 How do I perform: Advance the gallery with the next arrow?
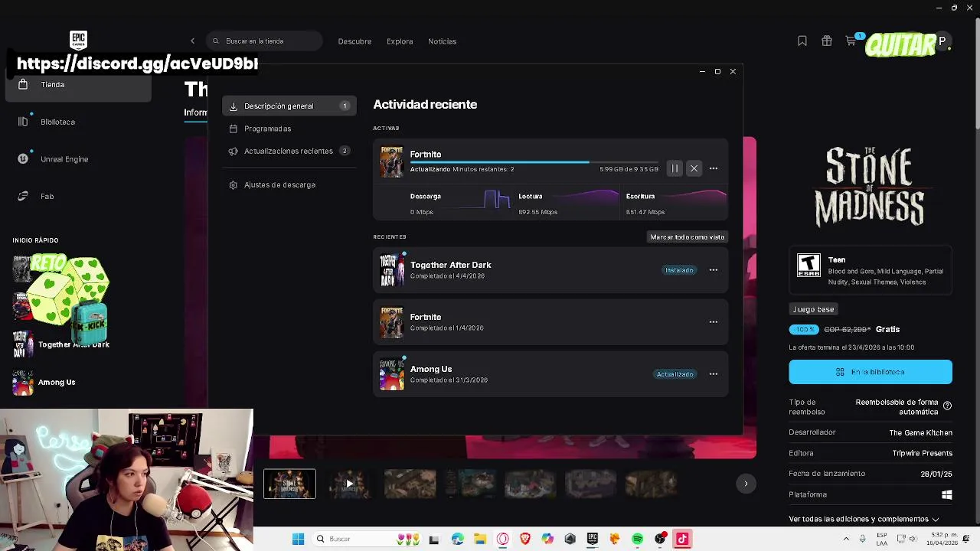coord(746,484)
